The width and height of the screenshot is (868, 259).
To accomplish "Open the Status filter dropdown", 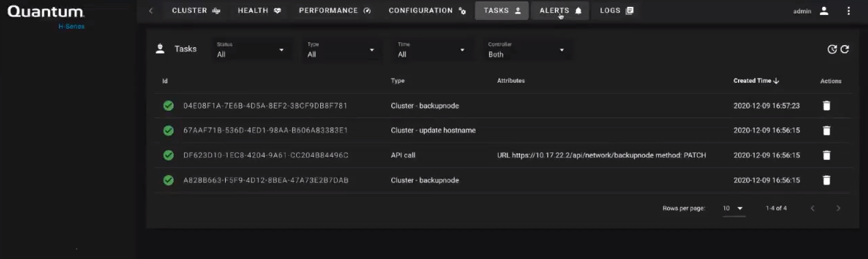I will [250, 50].
